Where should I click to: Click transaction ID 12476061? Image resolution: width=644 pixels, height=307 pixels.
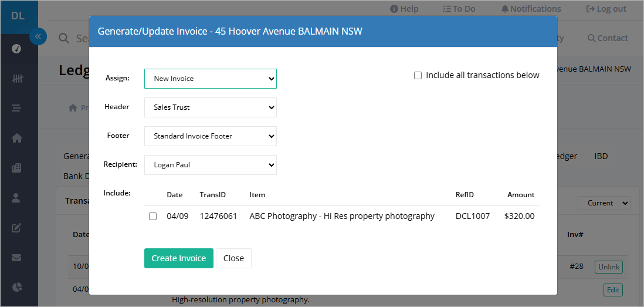pos(219,216)
